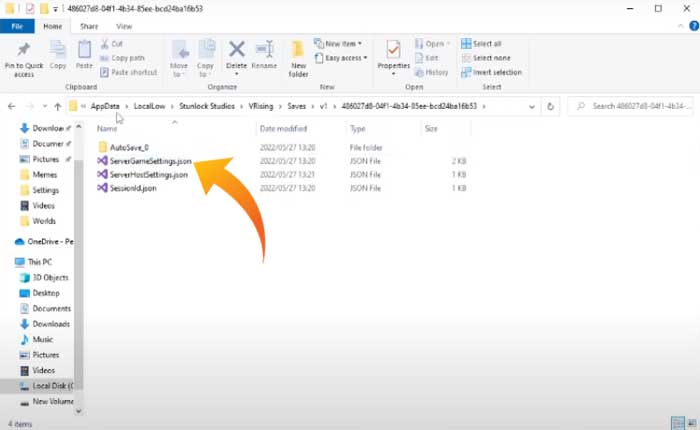Click the Copy icon in Clipboard group
This screenshot has width=700, height=430.
[x=58, y=52]
